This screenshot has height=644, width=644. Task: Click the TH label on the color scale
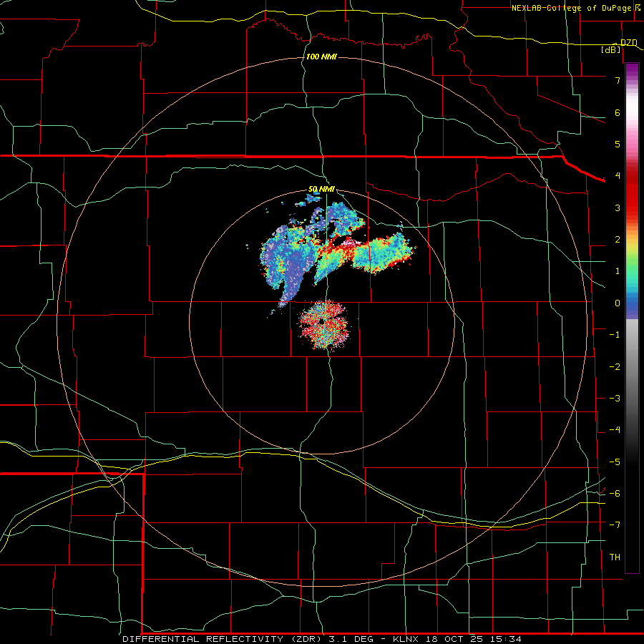615,557
